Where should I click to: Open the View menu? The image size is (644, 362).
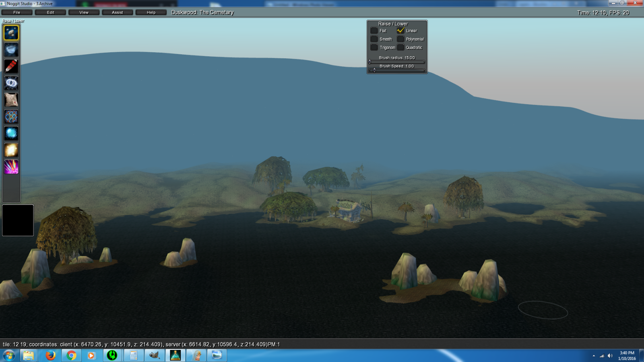click(84, 12)
